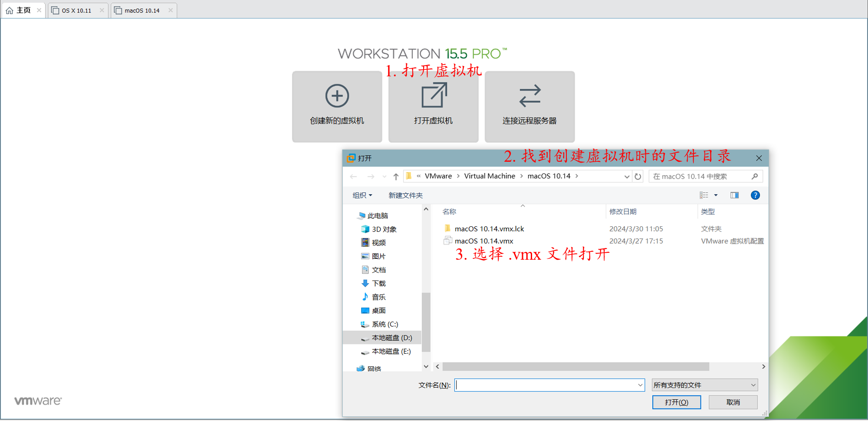Click the file list horizontal scrollbar thumb

[x=575, y=367]
